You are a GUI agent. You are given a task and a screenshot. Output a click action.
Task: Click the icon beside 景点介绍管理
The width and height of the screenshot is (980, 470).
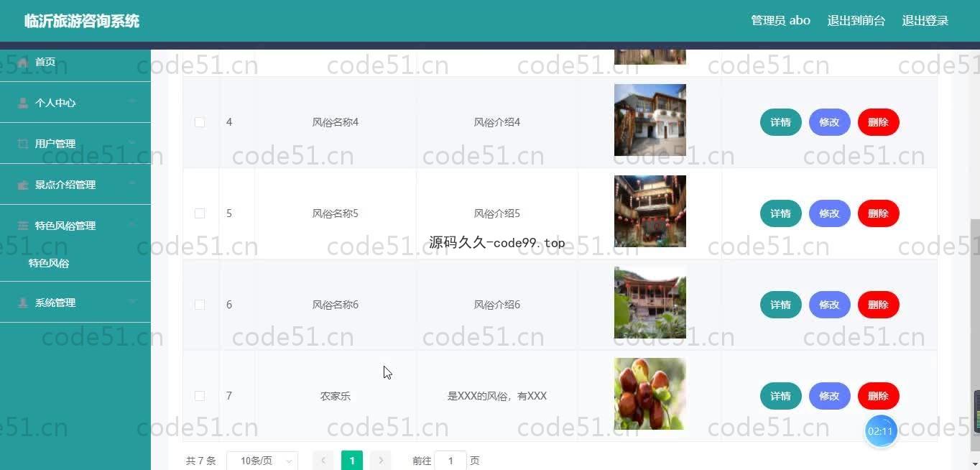[x=23, y=185]
